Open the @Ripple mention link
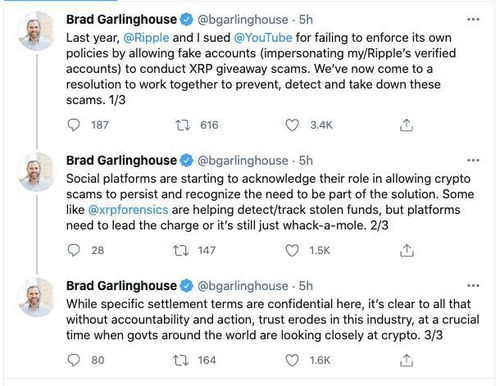 pyautogui.click(x=146, y=37)
